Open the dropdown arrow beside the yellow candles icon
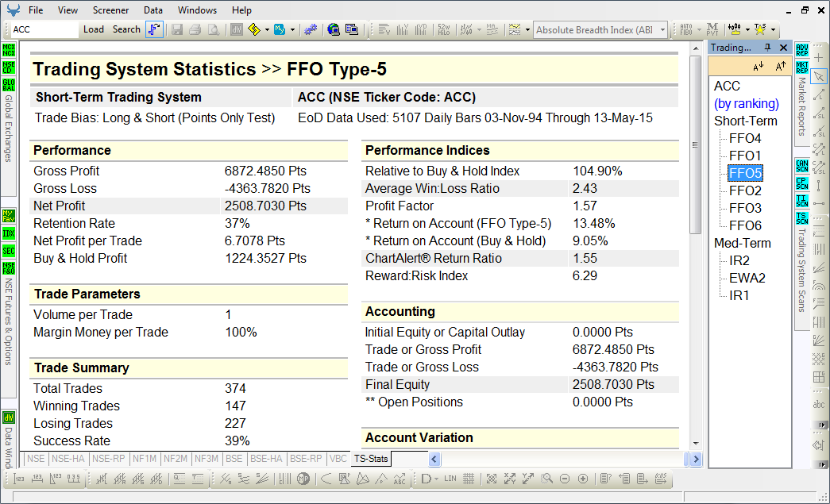 click(747, 29)
